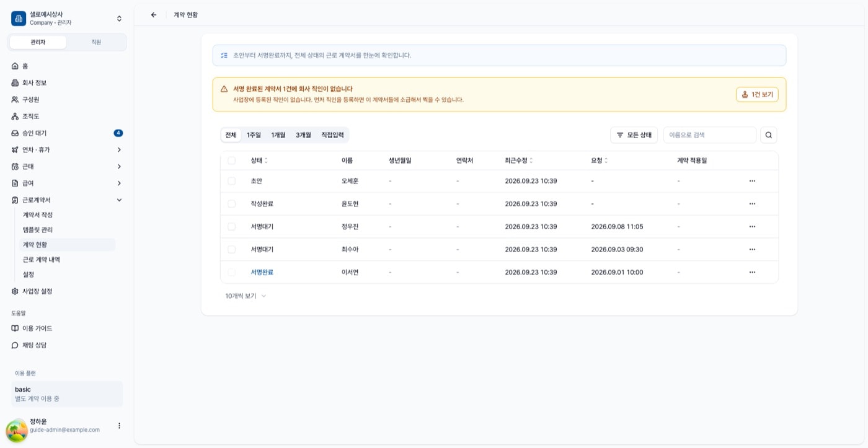Go to 계약서 작성 submenu

tap(67, 214)
